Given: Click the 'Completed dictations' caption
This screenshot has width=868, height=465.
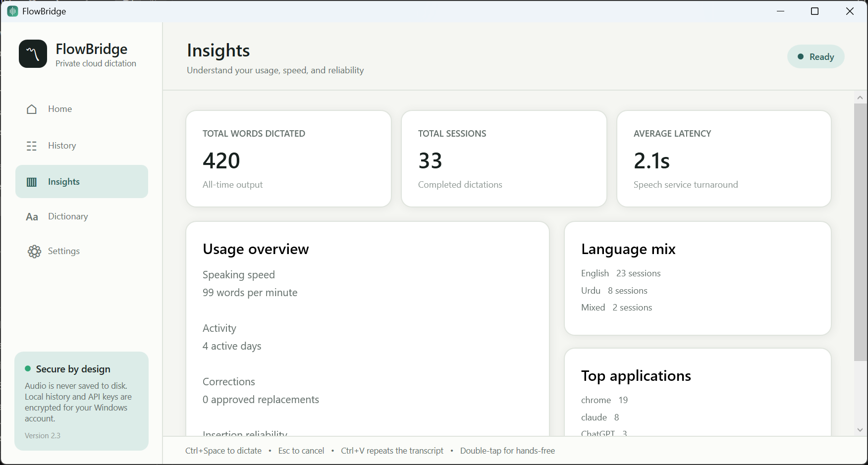Looking at the screenshot, I should pyautogui.click(x=460, y=185).
